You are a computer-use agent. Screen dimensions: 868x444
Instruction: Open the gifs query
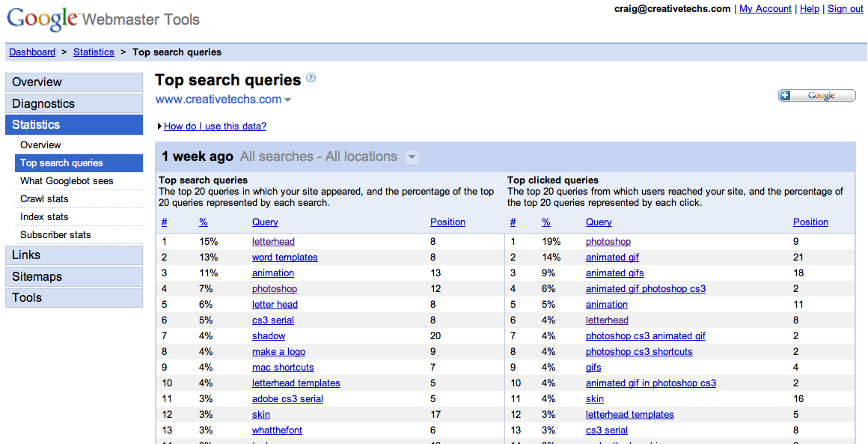(x=593, y=368)
